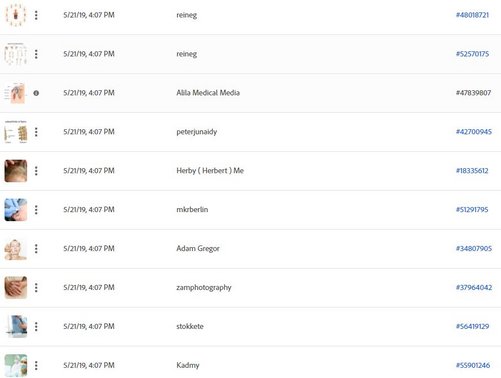Image resolution: width=501 pixels, height=378 pixels.
Task: Open three-dot menu for Kadmy row
Action: tap(36, 365)
